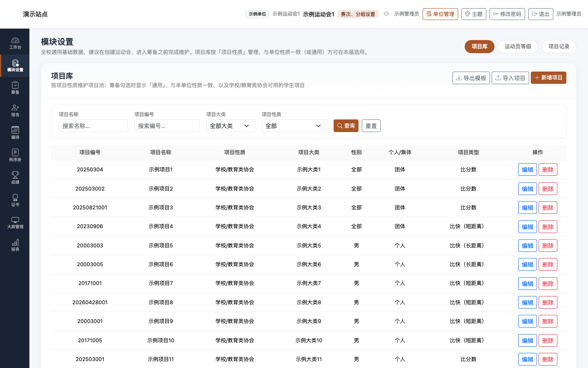Click the 项目类型 column header
This screenshot has width=588, height=368.
(468, 153)
